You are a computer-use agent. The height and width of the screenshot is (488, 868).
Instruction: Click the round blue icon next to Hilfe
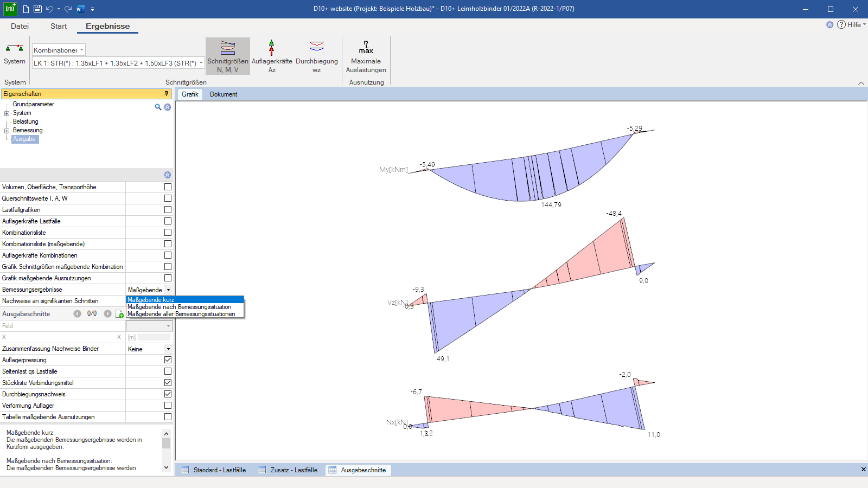coord(829,24)
